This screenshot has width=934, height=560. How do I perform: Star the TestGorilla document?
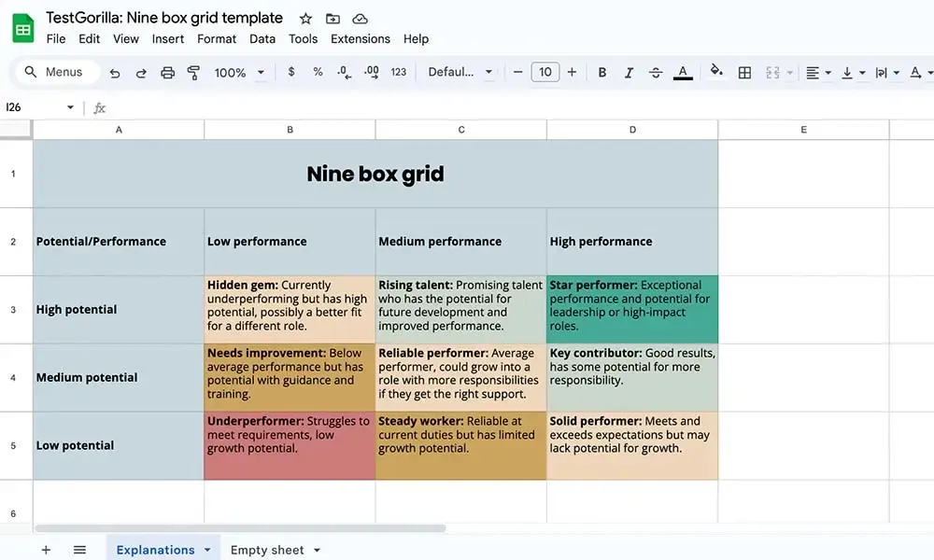(305, 19)
